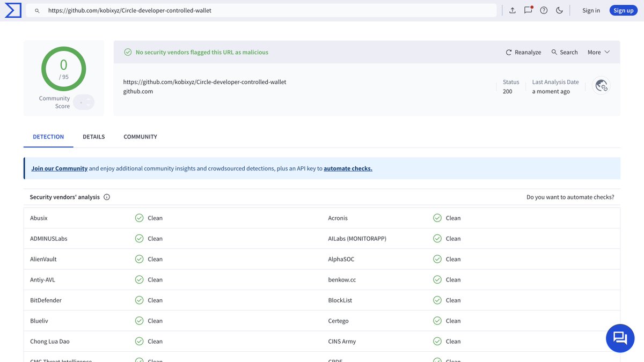Click the info icon beside Security vendors' analysis
Viewport: 644px width, 362px height.
(x=107, y=197)
